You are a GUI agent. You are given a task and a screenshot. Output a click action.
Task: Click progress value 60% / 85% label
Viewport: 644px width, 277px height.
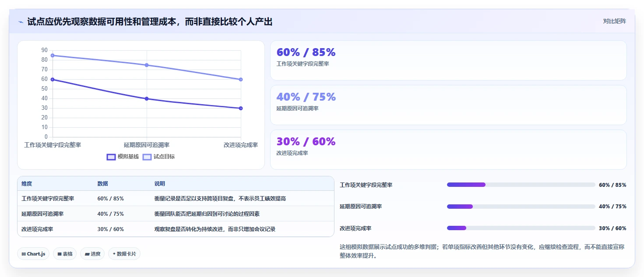[x=612, y=185]
